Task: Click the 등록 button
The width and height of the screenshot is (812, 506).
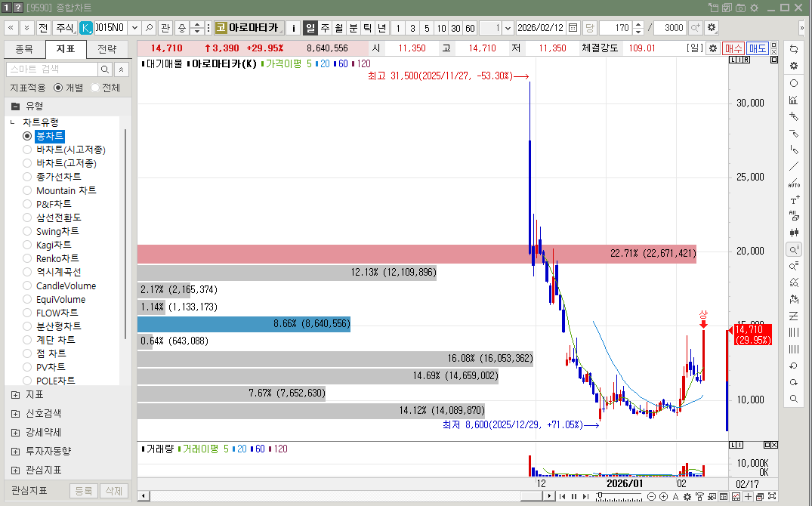Action: coord(84,490)
